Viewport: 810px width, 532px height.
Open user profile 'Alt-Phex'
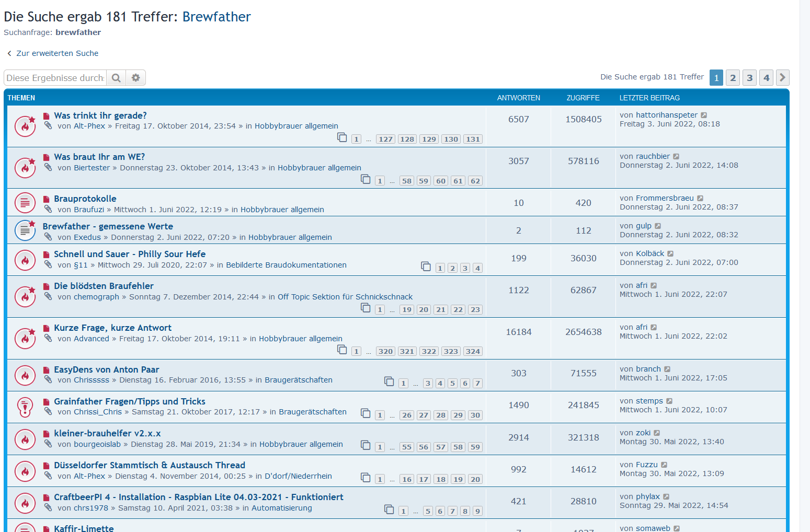[x=89, y=126]
